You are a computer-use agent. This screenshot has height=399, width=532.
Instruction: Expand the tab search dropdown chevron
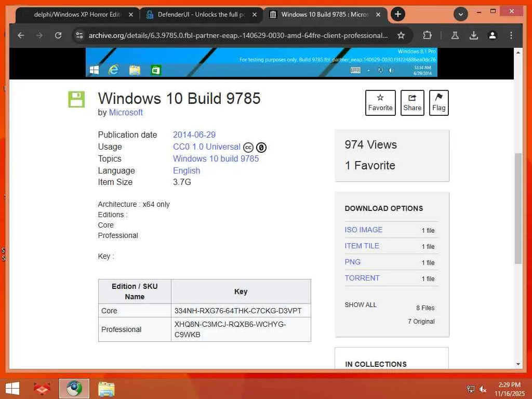(x=461, y=14)
